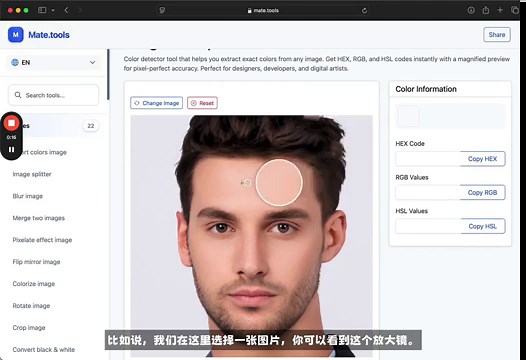This screenshot has height=360, width=526.
Task: Click the Search tools input field
Action: pyautogui.click(x=54, y=95)
